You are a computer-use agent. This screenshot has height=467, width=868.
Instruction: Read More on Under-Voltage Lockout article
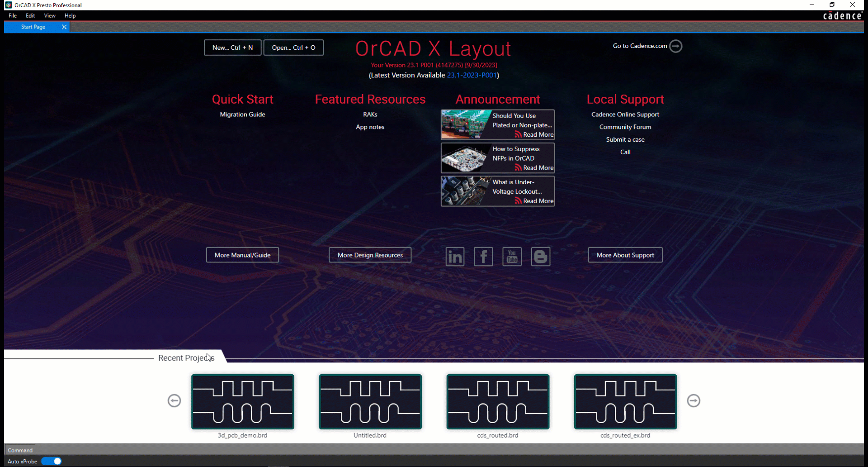pyautogui.click(x=538, y=201)
